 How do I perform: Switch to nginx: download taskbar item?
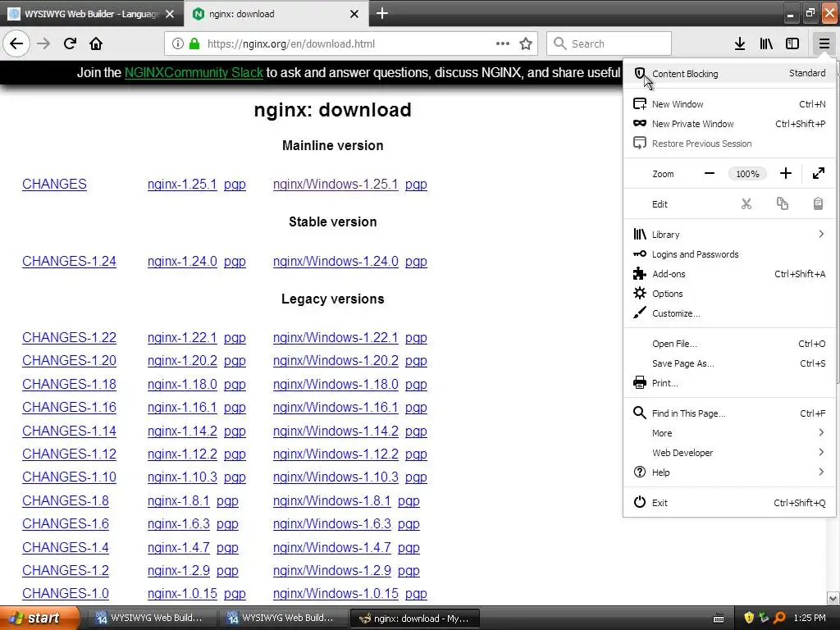click(x=414, y=619)
